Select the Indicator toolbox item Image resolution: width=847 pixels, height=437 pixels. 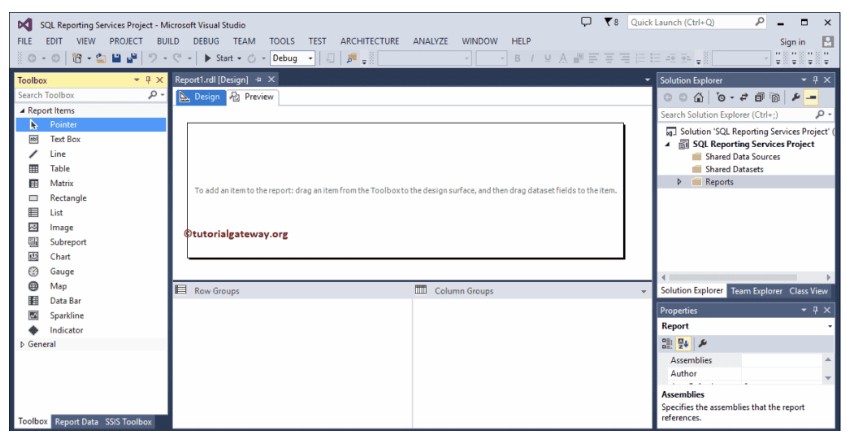pos(91,330)
